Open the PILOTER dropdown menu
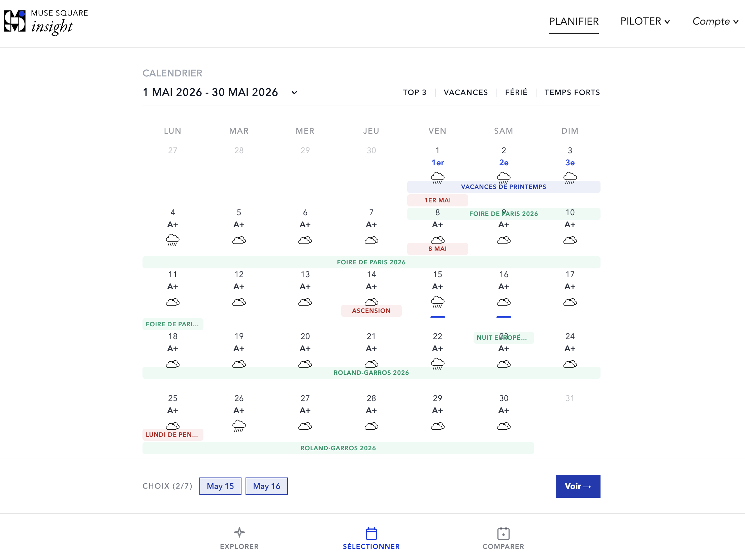745x560 pixels. pyautogui.click(x=645, y=22)
